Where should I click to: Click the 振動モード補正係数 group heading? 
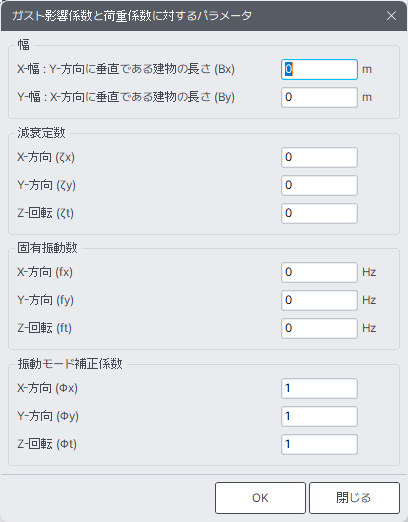(70, 364)
